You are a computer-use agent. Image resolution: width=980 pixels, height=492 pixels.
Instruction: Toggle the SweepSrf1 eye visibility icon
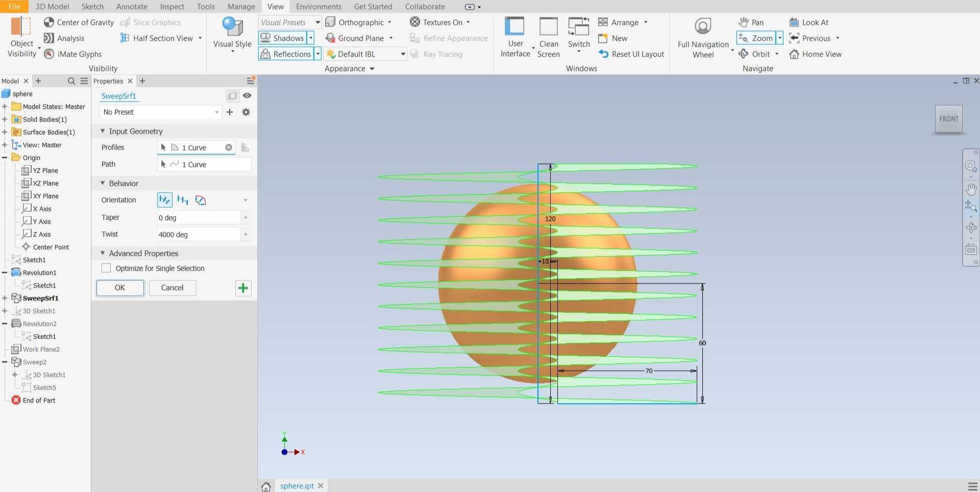point(247,96)
